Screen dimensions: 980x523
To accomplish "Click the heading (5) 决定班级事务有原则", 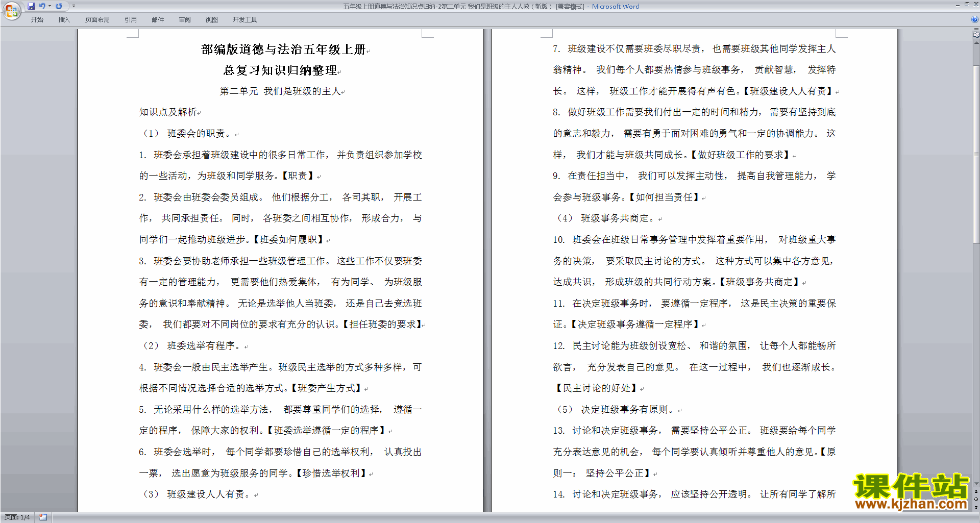I will tap(615, 410).
